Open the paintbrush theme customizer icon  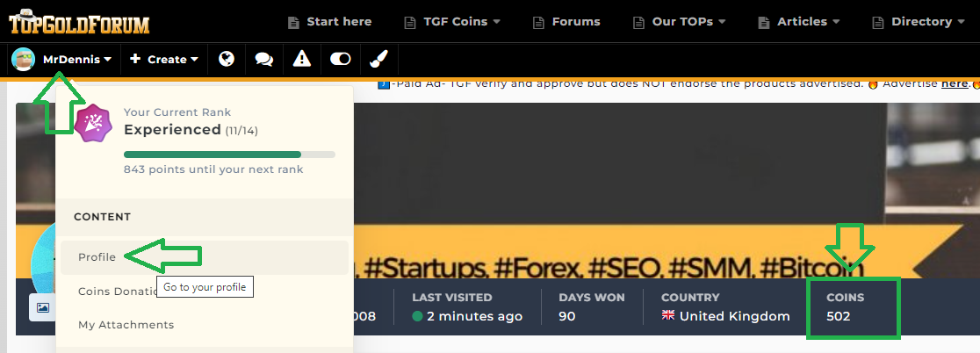[378, 59]
